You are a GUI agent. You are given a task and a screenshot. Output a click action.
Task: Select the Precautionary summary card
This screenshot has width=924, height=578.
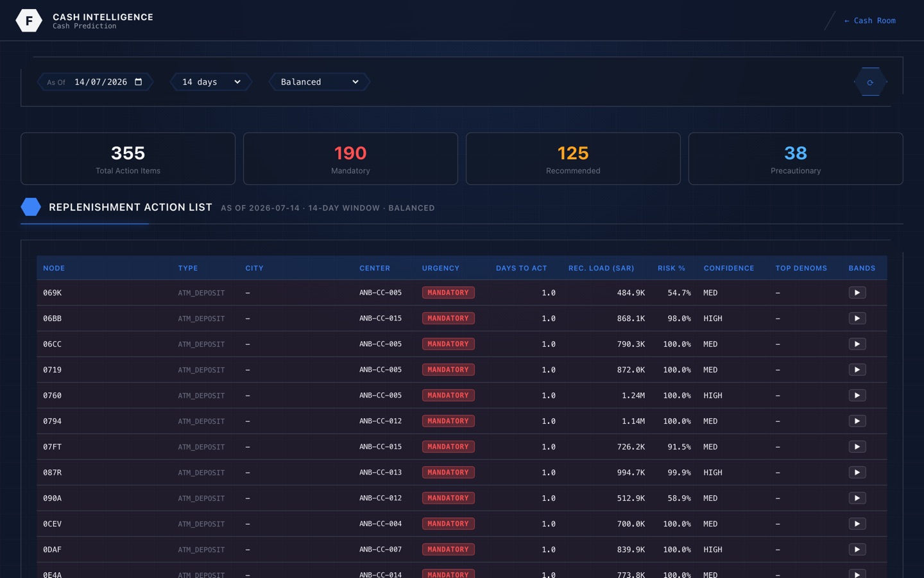pyautogui.click(x=796, y=159)
